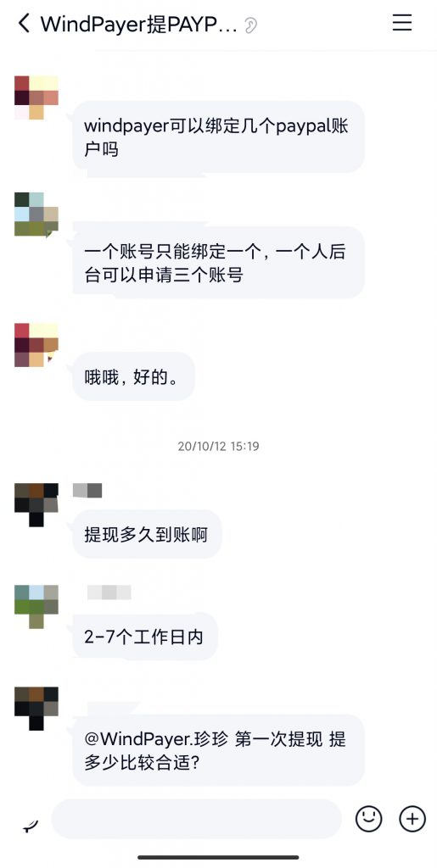Select the 哦哦，好的。 message bubble
The height and width of the screenshot is (868, 437).
[133, 377]
